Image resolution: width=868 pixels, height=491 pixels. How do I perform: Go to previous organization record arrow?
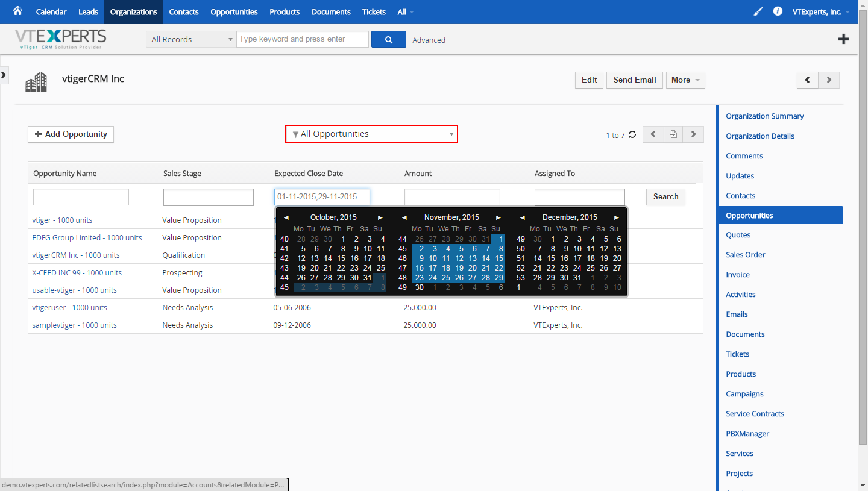pos(807,80)
